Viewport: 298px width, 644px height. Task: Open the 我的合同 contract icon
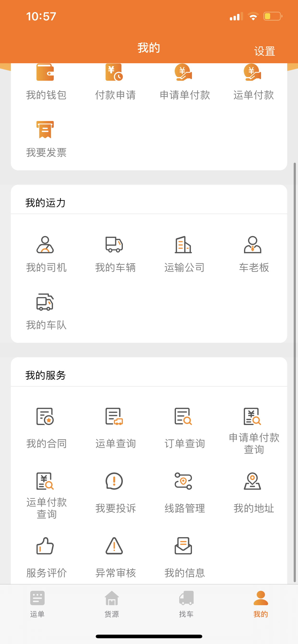coord(45,416)
